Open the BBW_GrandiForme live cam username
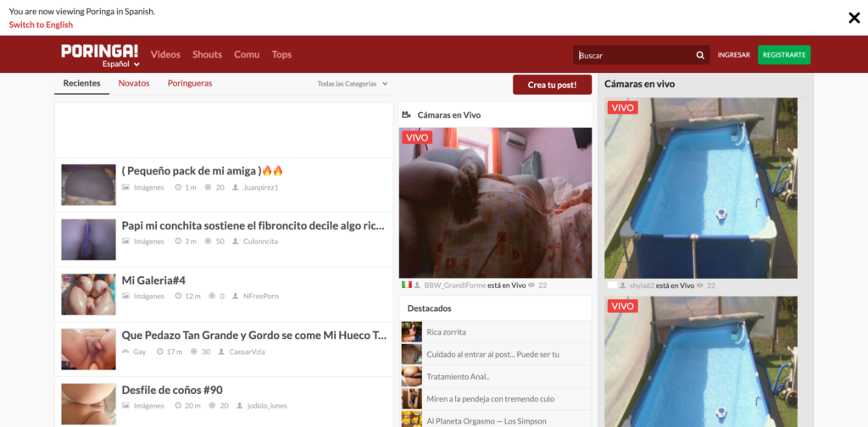The image size is (868, 427). (x=455, y=286)
